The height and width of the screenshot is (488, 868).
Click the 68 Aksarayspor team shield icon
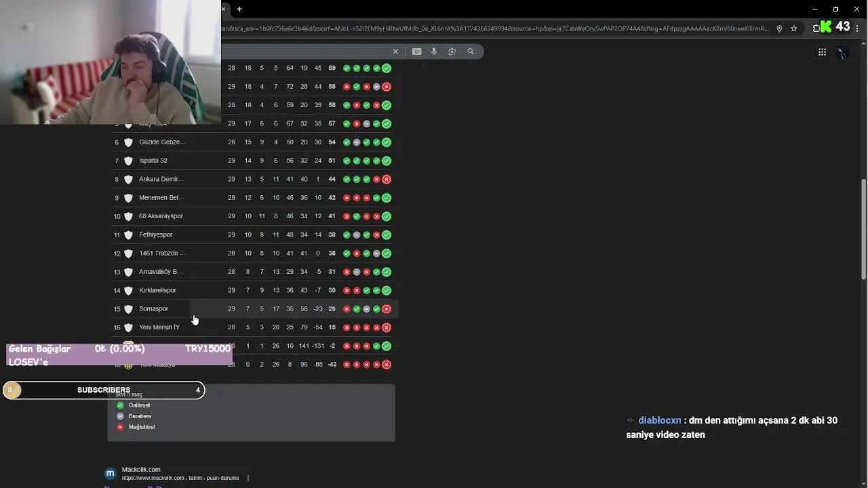[x=128, y=216]
